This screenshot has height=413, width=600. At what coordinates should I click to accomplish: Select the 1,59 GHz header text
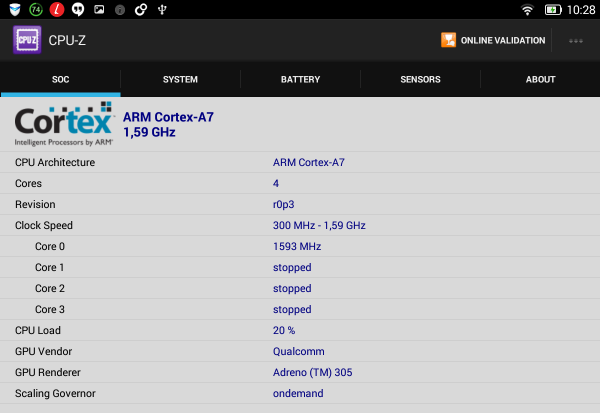(149, 132)
